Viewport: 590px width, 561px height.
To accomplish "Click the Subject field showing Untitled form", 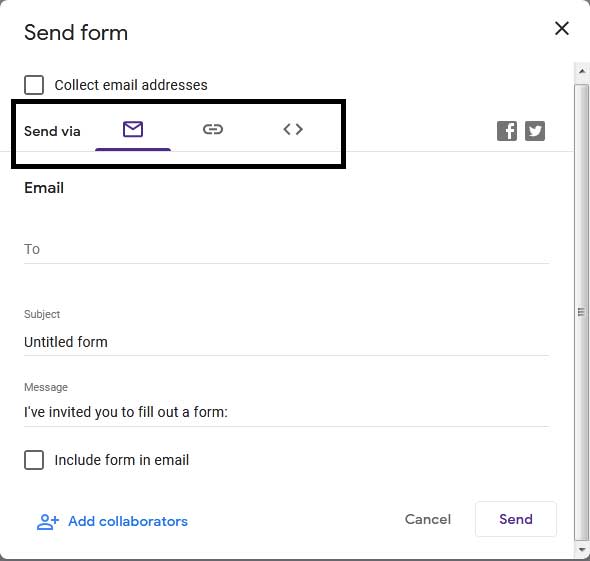I will pyautogui.click(x=287, y=342).
